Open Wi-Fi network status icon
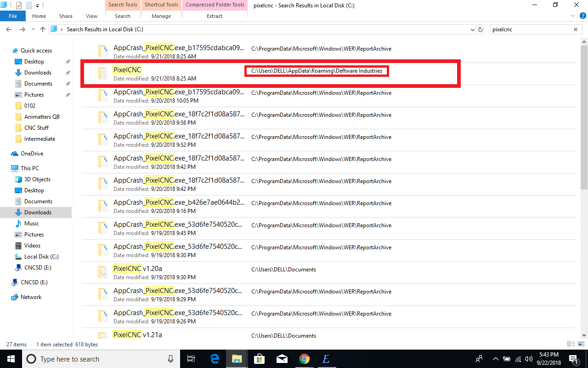 (x=519, y=359)
